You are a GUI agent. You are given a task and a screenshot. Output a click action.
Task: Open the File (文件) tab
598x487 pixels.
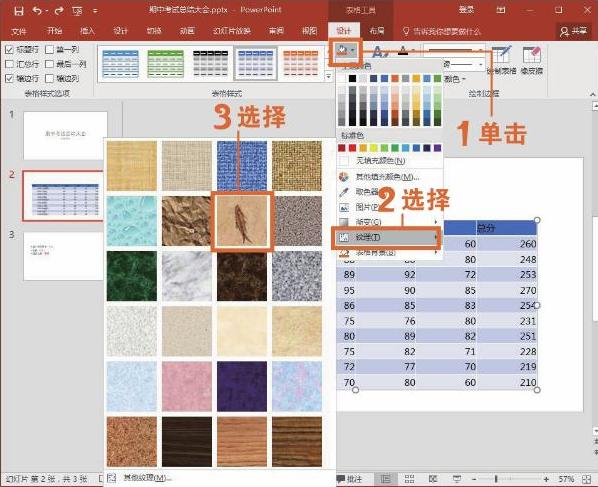coord(19,31)
